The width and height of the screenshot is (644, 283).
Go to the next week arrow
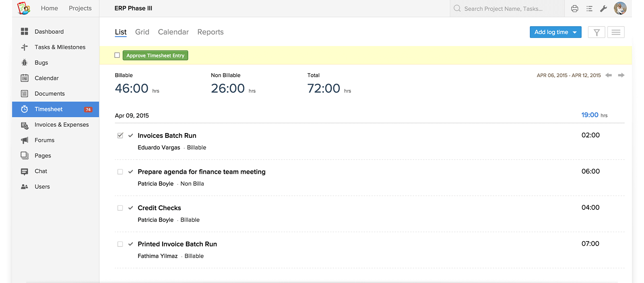click(621, 75)
